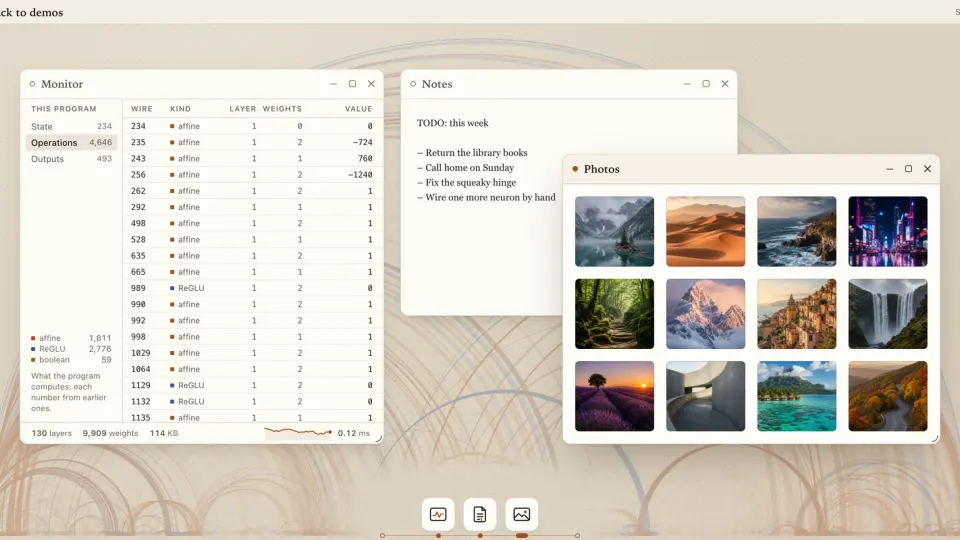This screenshot has width=960, height=540.
Task: Click the KIND column header
Action: point(181,109)
